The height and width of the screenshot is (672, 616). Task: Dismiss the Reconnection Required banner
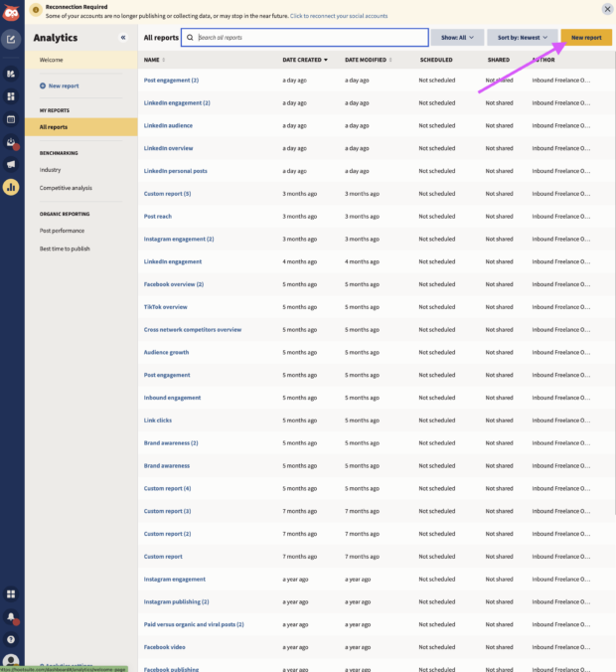[x=607, y=9]
